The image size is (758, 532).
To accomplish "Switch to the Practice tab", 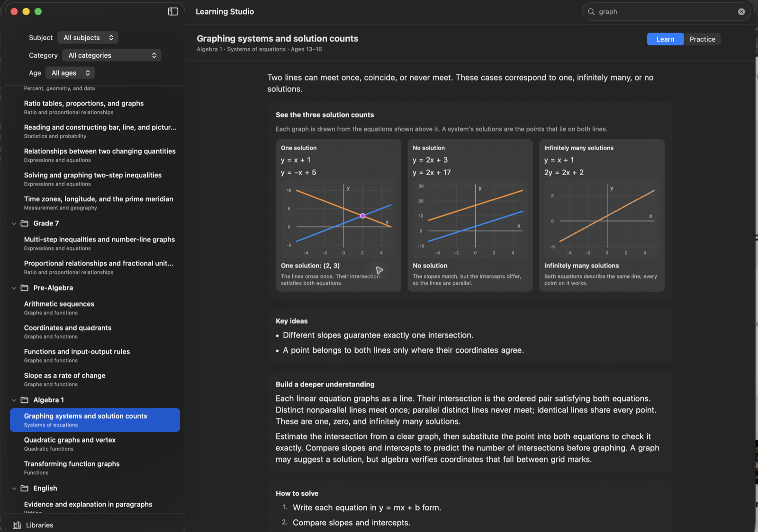I will coord(702,39).
